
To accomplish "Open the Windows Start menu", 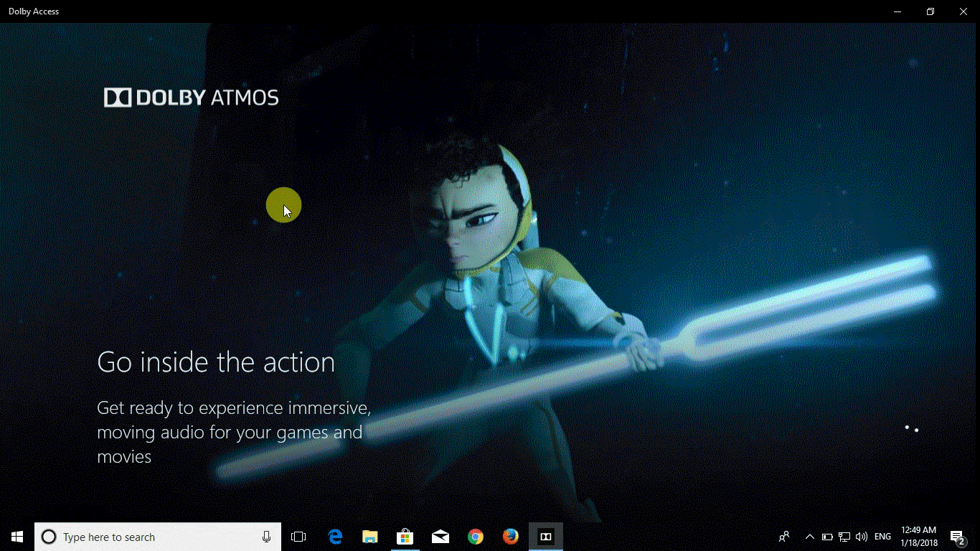I will (17, 537).
